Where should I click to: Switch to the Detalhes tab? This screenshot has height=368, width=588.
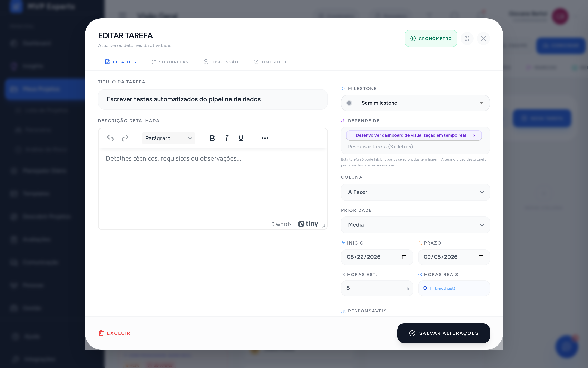point(120,62)
